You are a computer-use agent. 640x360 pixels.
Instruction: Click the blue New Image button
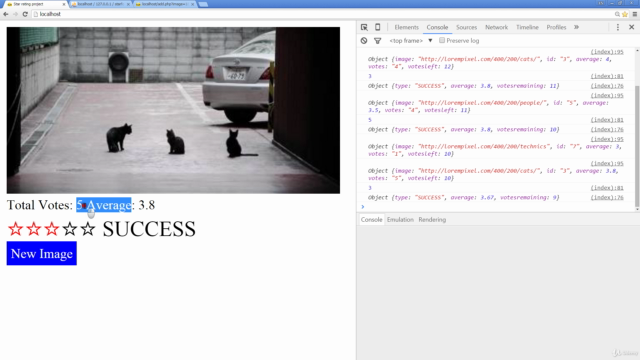[x=42, y=253]
